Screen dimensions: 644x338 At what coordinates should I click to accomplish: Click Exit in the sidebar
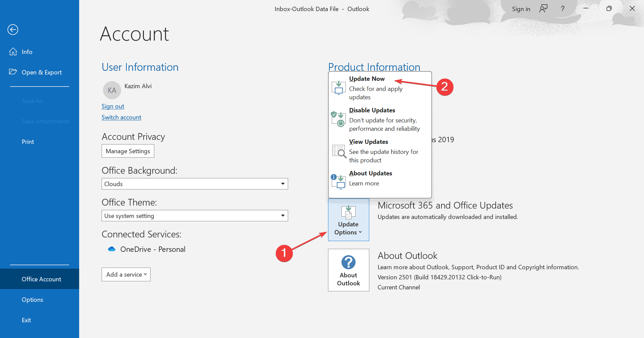click(40, 320)
